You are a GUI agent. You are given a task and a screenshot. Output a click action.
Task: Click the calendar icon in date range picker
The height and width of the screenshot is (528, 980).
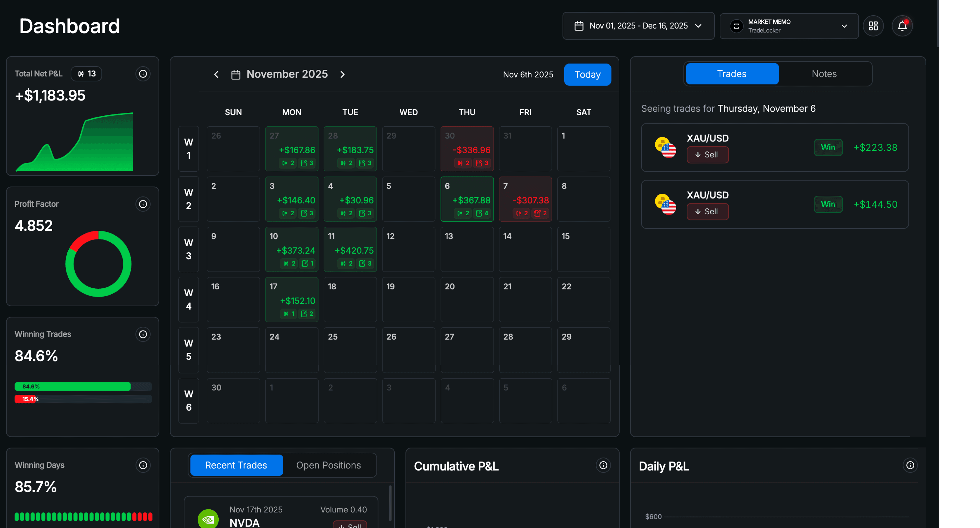coord(579,26)
